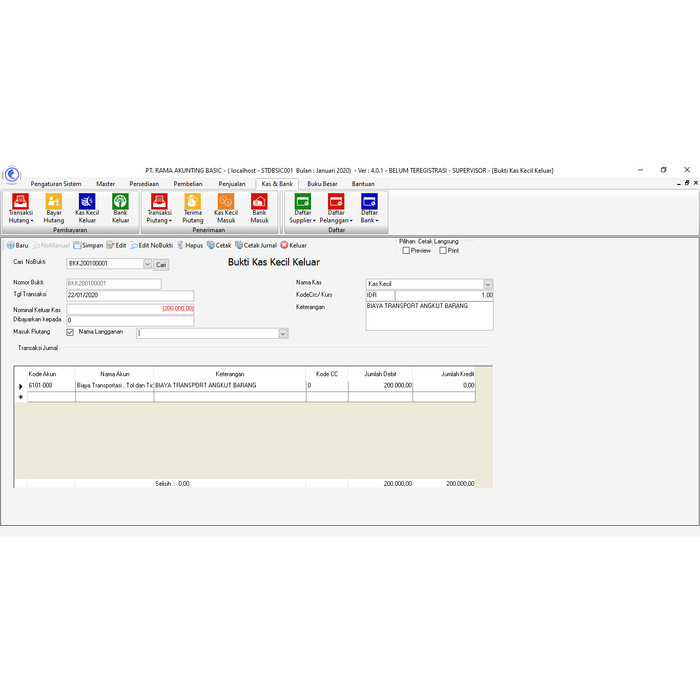
Task: Click the Nomor Bukti field
Action: tap(114, 283)
